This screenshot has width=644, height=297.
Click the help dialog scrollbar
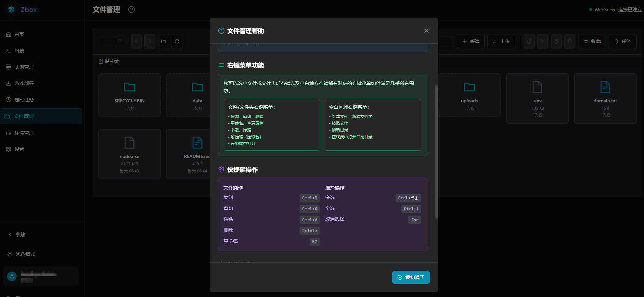[x=436, y=152]
